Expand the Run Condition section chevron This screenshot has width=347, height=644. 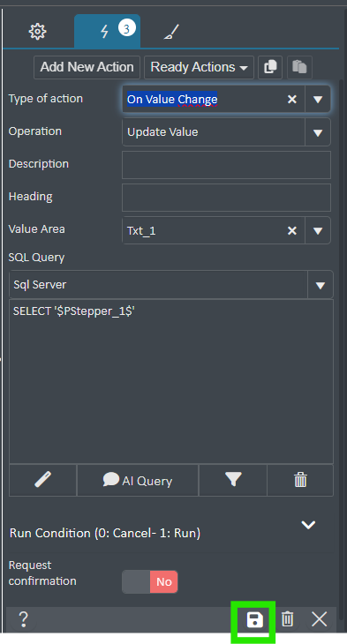click(308, 525)
